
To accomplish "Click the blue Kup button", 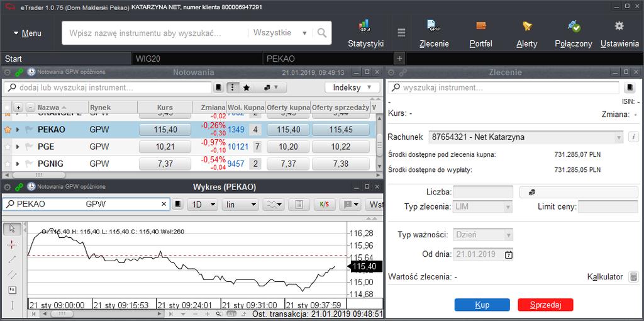I will [482, 305].
